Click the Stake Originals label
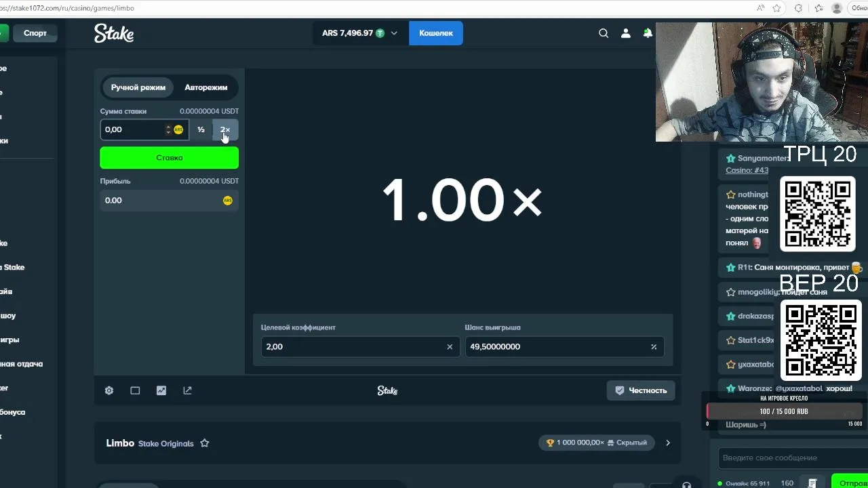This screenshot has width=868, height=488. tap(166, 444)
